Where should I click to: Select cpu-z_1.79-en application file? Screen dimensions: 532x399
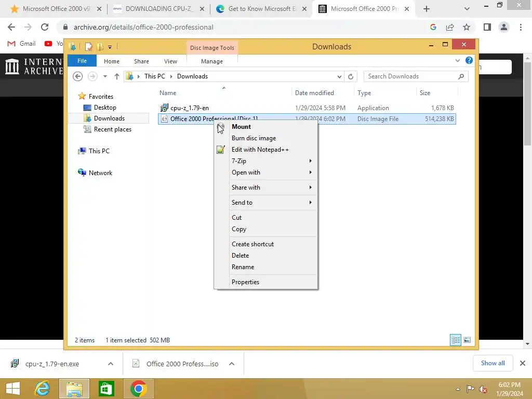[307, 108]
